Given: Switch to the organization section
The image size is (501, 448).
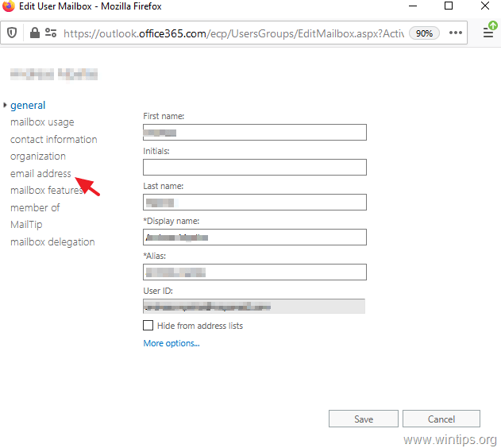Looking at the screenshot, I should point(38,156).
